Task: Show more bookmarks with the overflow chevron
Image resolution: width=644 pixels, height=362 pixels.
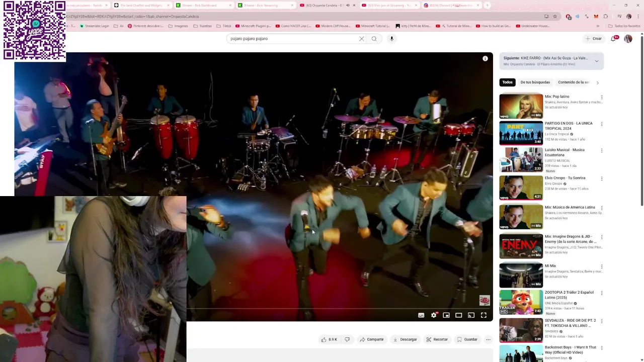Action: pyautogui.click(x=598, y=26)
